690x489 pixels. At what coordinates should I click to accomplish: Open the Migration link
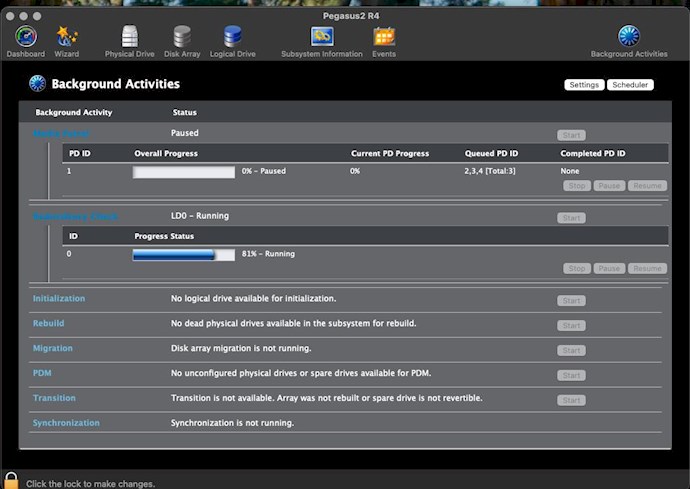tap(53, 348)
